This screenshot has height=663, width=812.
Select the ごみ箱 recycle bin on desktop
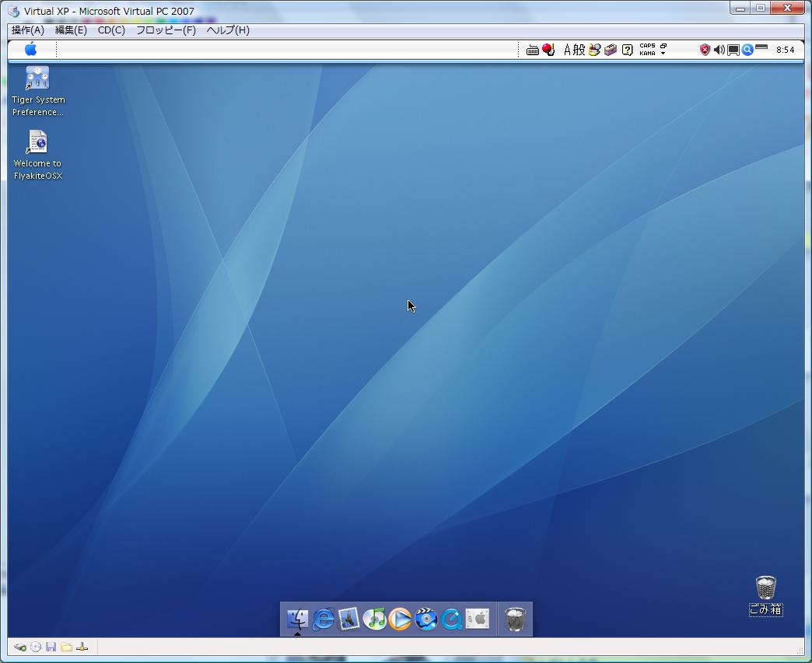765,588
